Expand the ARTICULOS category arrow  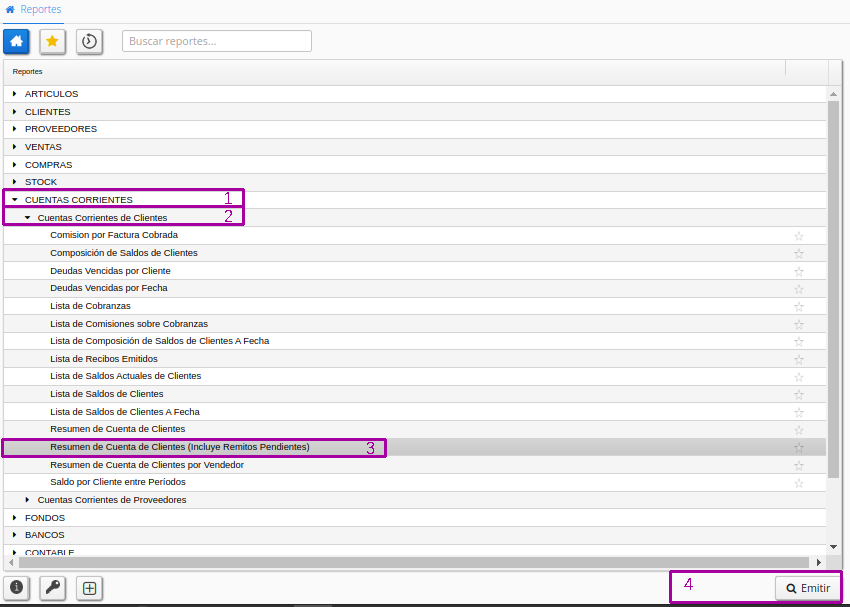(15, 94)
